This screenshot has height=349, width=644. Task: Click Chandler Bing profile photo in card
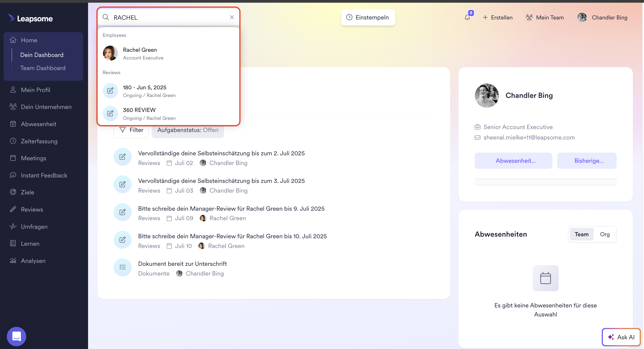tap(486, 95)
